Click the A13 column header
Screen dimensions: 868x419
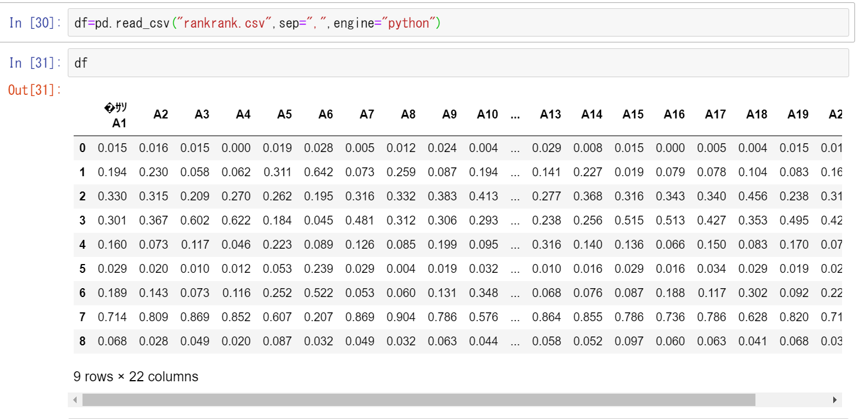[550, 114]
